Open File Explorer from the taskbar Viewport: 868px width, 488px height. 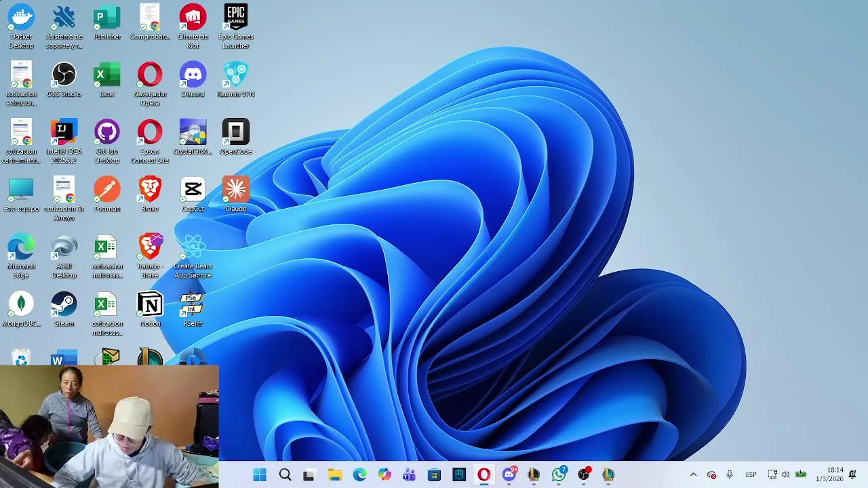(x=334, y=475)
